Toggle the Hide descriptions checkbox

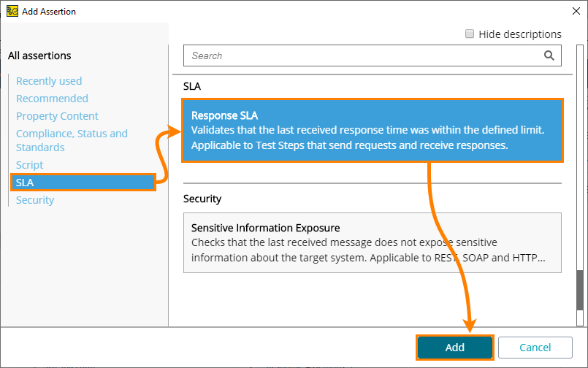[470, 34]
